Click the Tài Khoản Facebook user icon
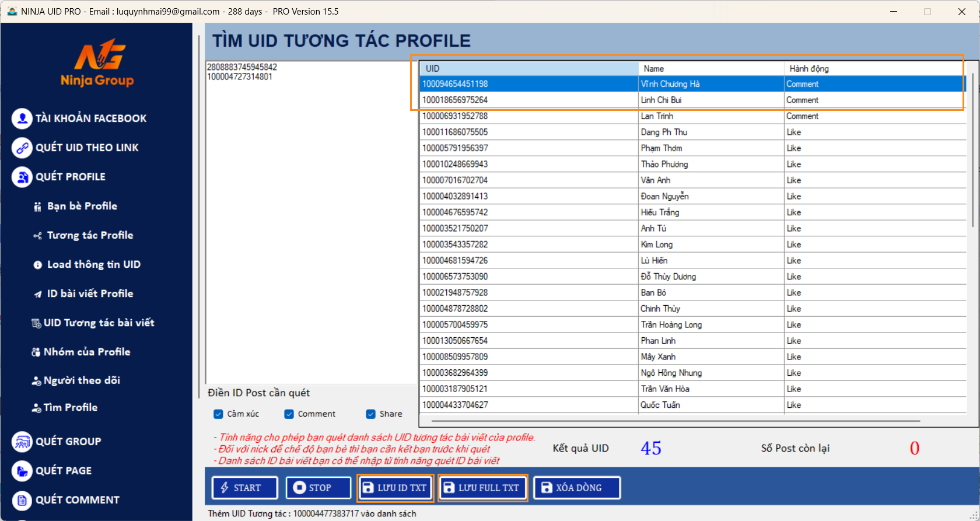The height and width of the screenshot is (521, 980). (22, 118)
